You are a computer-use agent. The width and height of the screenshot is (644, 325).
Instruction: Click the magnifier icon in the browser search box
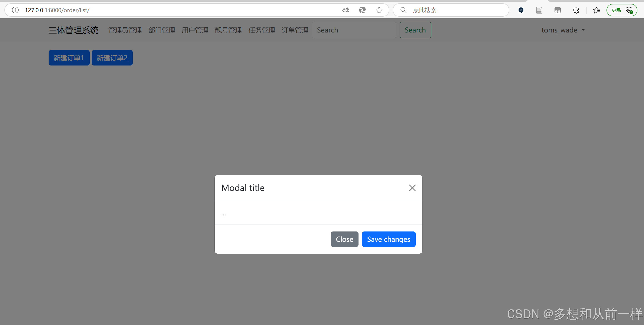click(x=403, y=10)
